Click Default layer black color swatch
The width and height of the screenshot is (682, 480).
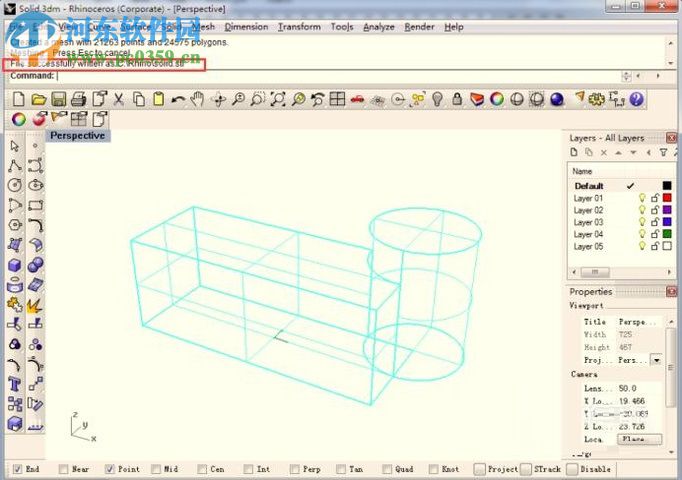667,186
